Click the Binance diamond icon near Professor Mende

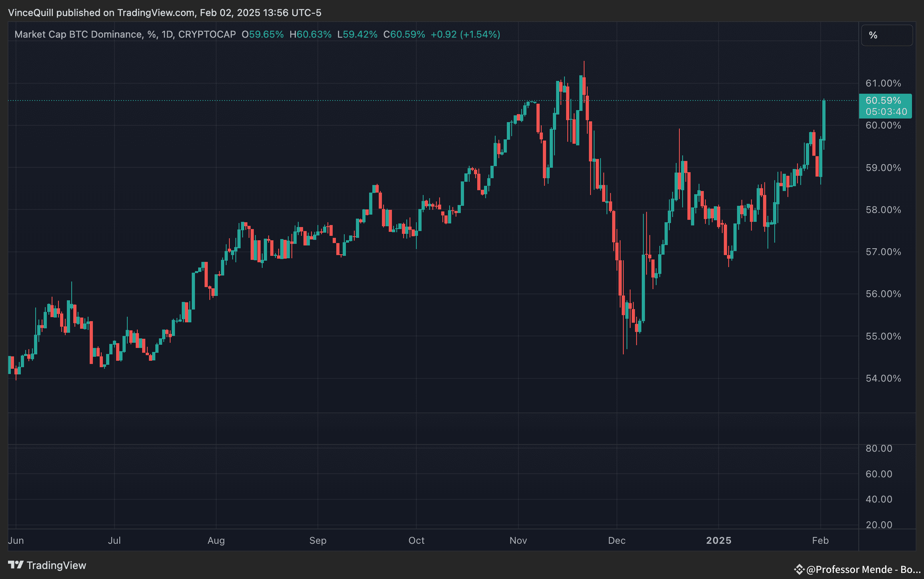click(x=799, y=569)
